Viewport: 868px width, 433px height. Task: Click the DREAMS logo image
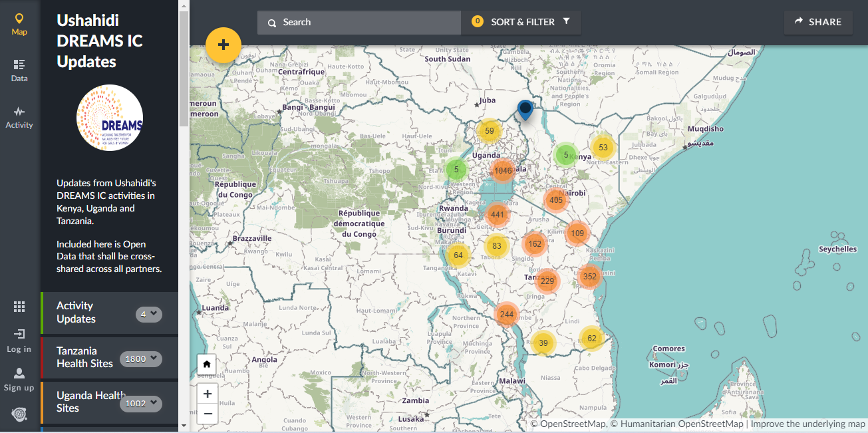(x=110, y=118)
